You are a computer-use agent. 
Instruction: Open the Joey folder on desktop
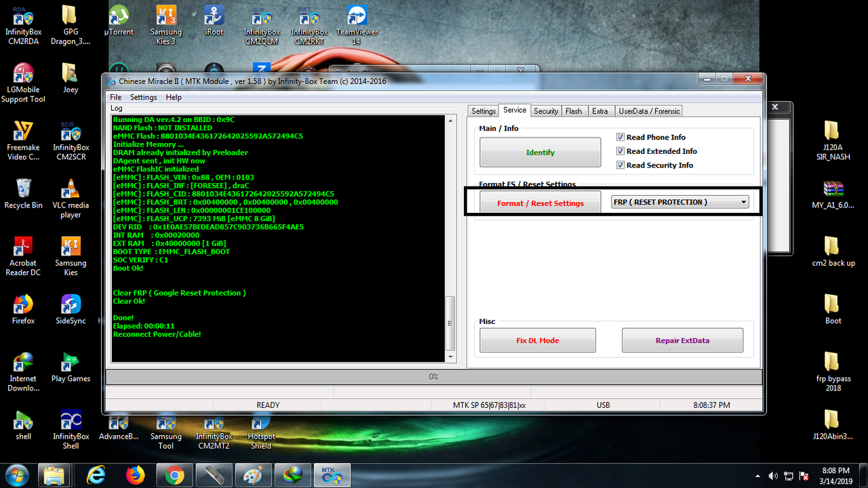click(x=71, y=78)
